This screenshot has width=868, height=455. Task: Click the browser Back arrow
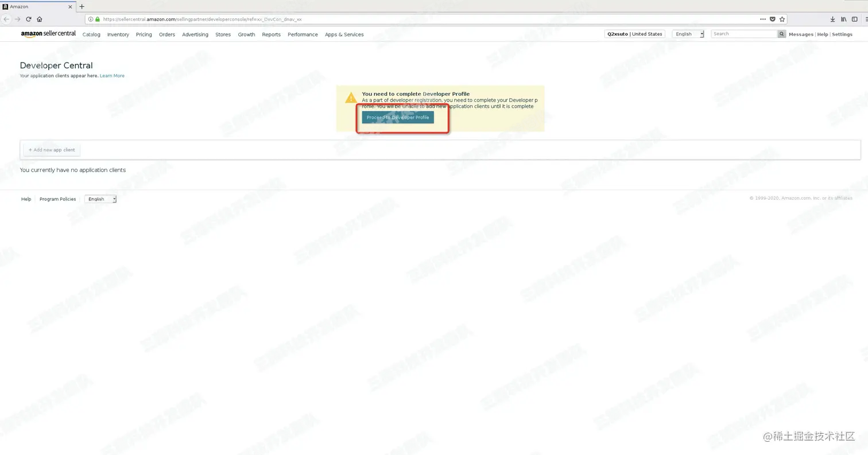(6, 19)
